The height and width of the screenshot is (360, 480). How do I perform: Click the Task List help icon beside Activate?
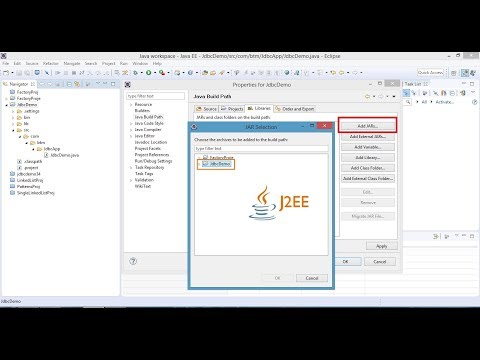tap(475, 102)
